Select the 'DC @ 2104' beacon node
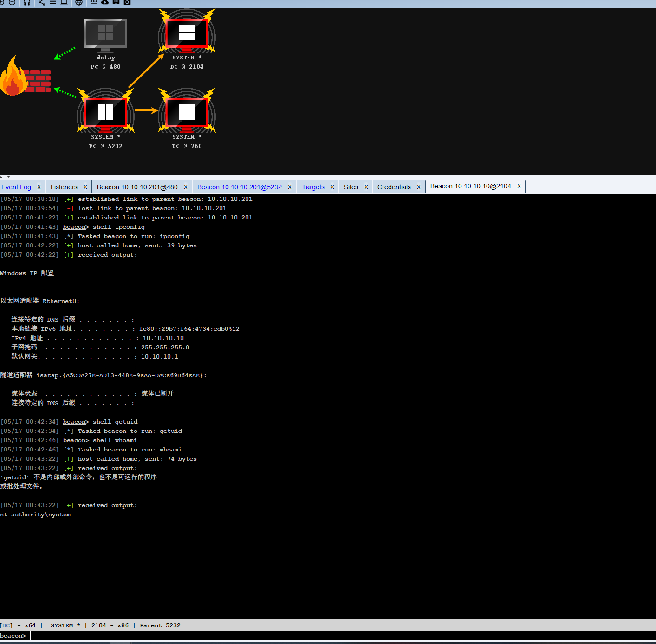Screen dimensions: 656x644 coord(187,39)
